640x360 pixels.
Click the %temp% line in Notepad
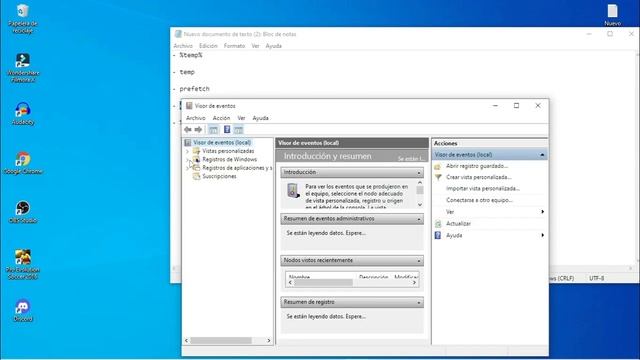191,55
